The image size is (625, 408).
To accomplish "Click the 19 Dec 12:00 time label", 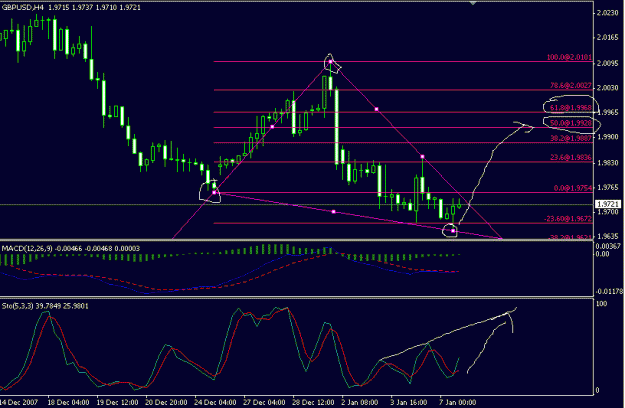I will [x=117, y=402].
